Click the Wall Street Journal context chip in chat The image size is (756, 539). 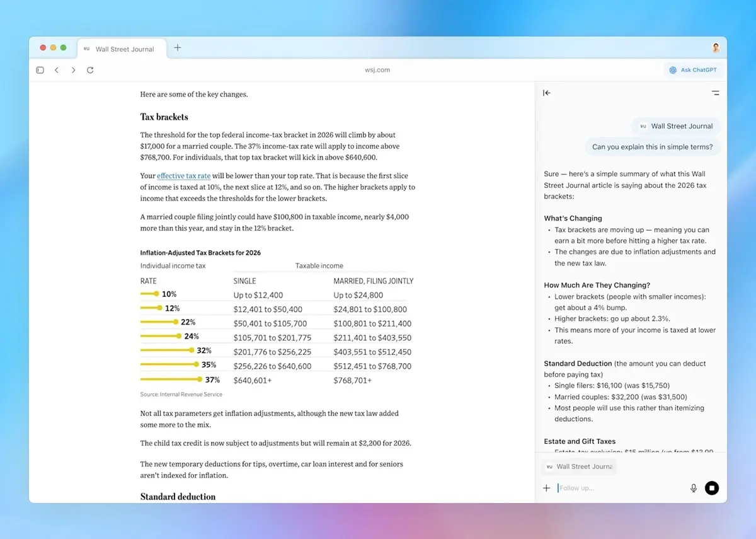(x=676, y=126)
